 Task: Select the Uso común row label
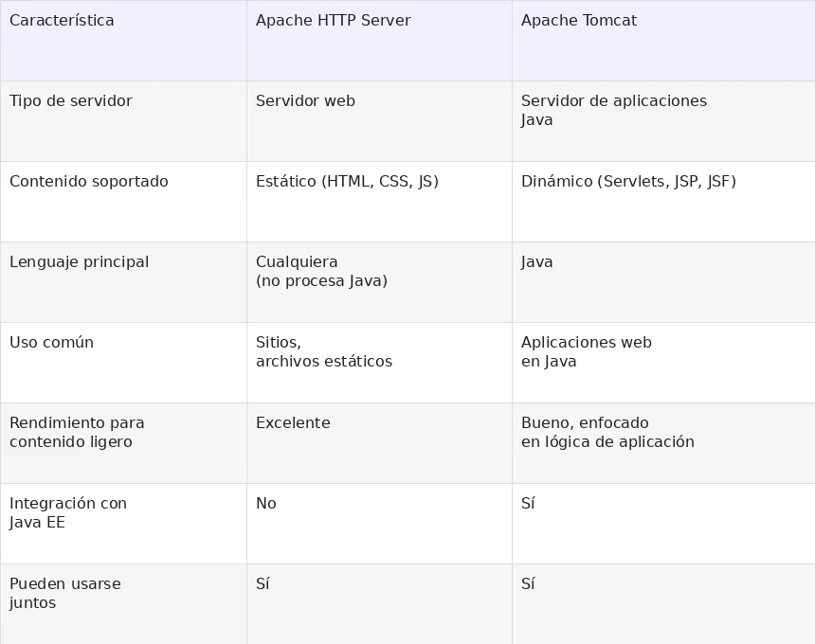click(124, 363)
